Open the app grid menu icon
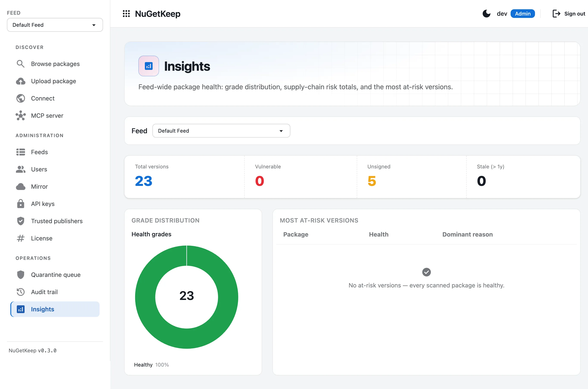 coord(126,14)
